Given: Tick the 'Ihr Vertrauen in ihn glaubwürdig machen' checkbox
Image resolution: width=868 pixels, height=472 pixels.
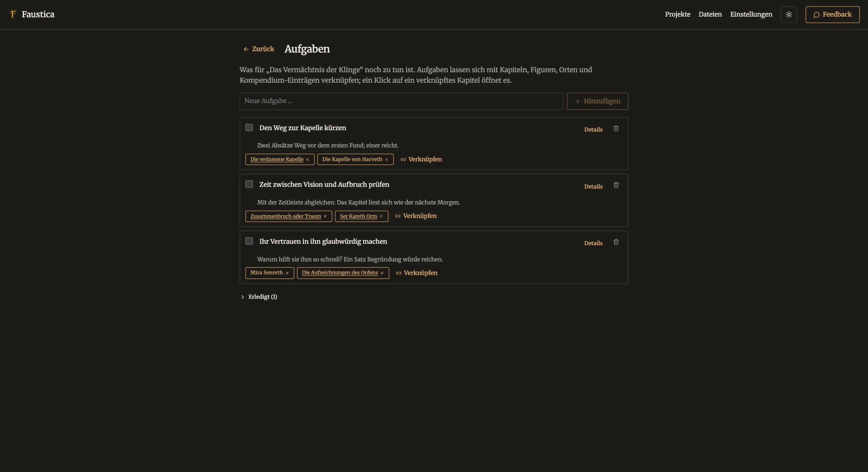Looking at the screenshot, I should click(x=249, y=241).
